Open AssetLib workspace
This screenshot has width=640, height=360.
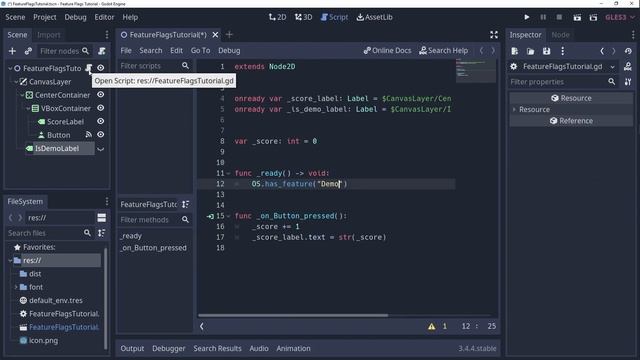[375, 17]
